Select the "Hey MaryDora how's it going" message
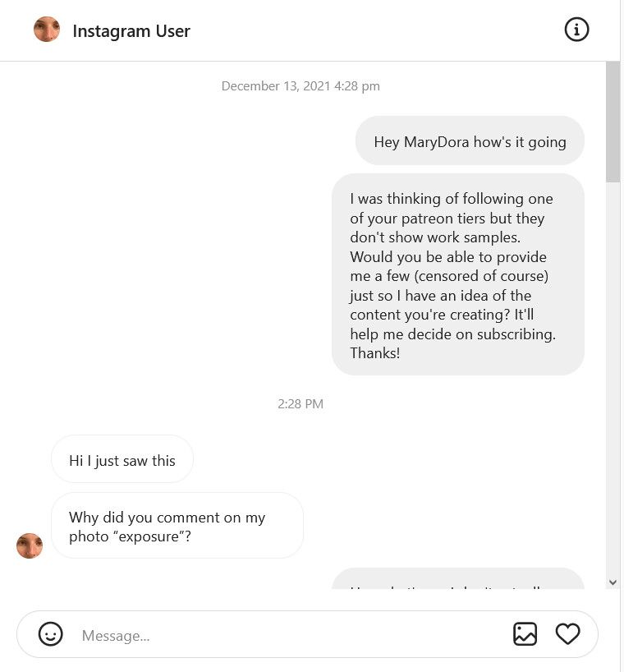Image resolution: width=624 pixels, height=672 pixels. 470,141
